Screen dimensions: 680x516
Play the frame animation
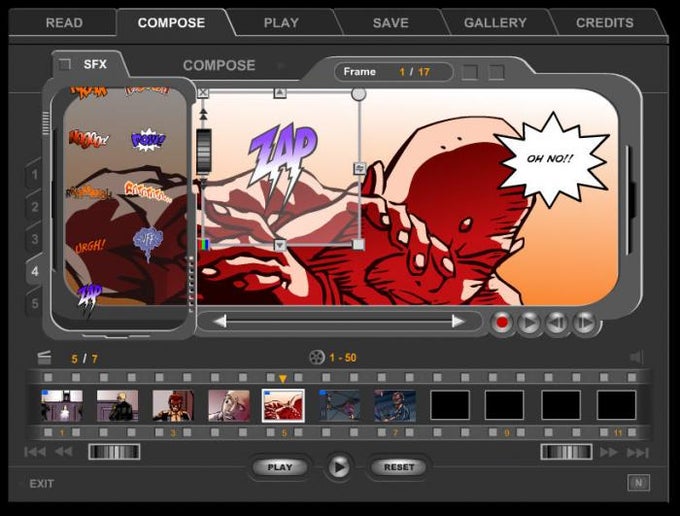point(529,323)
